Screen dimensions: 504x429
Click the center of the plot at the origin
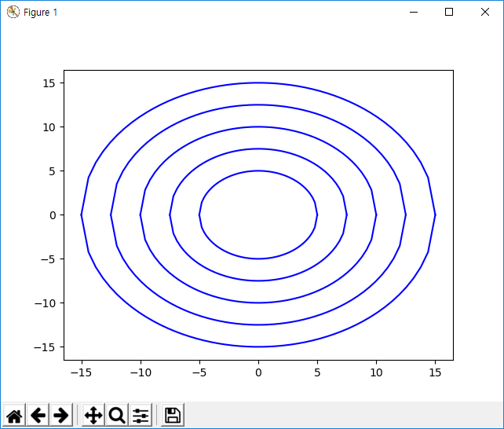tap(258, 214)
